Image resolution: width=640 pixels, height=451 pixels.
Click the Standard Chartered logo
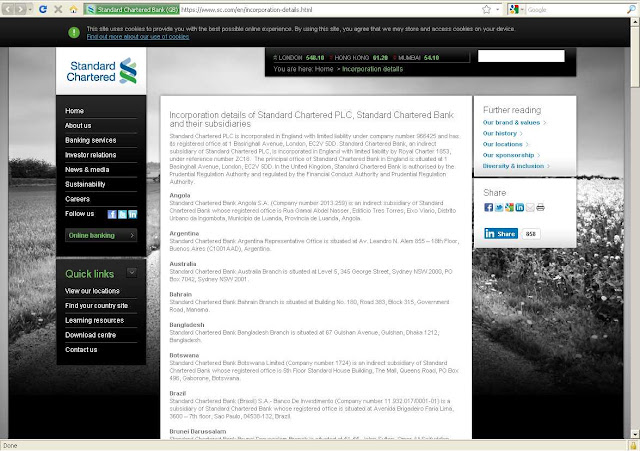point(101,71)
